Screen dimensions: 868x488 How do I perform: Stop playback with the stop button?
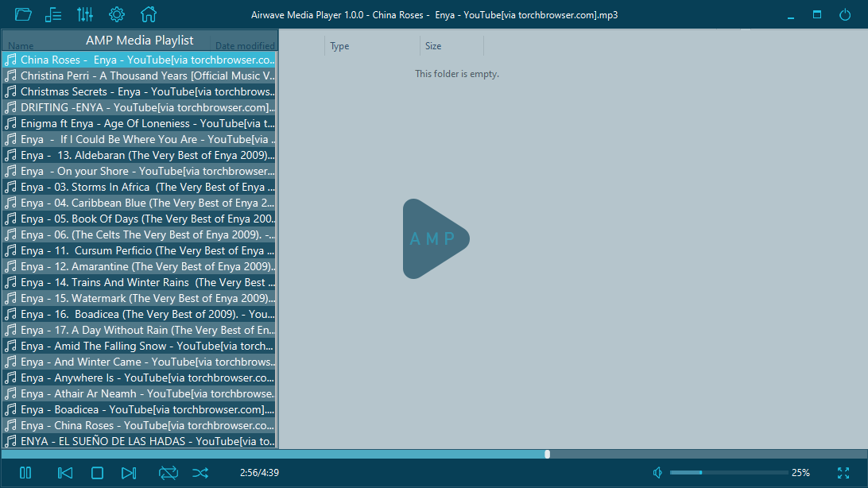click(97, 473)
